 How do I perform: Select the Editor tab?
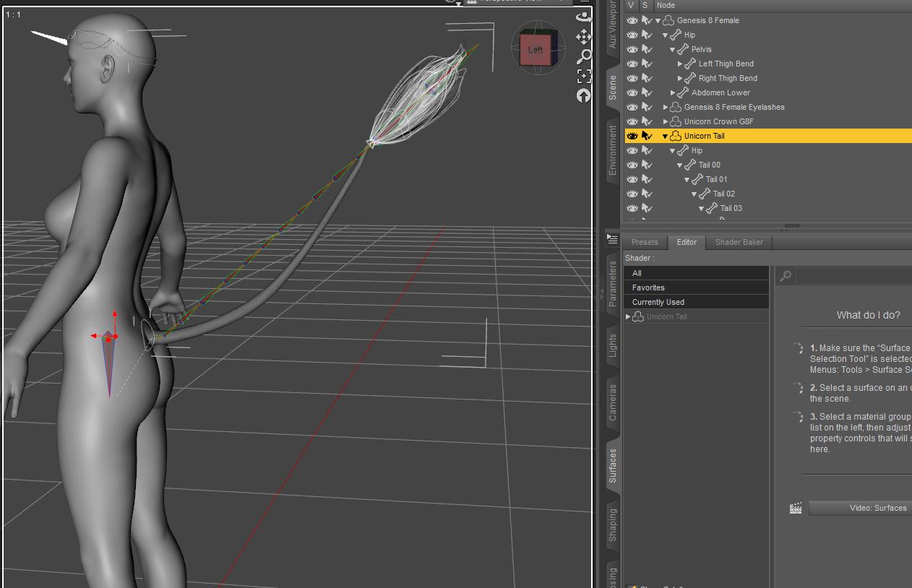(687, 242)
